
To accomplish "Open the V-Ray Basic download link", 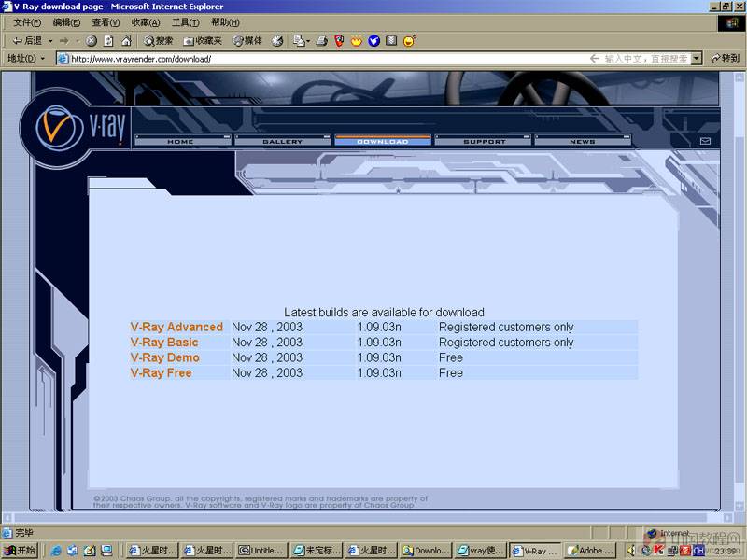I will coord(164,343).
